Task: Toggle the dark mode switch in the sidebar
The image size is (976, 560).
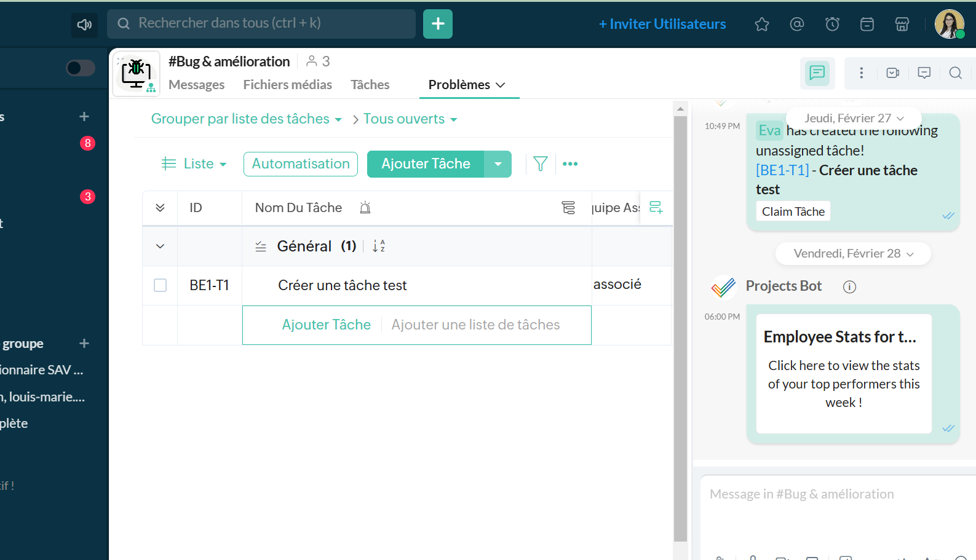Action: point(81,68)
